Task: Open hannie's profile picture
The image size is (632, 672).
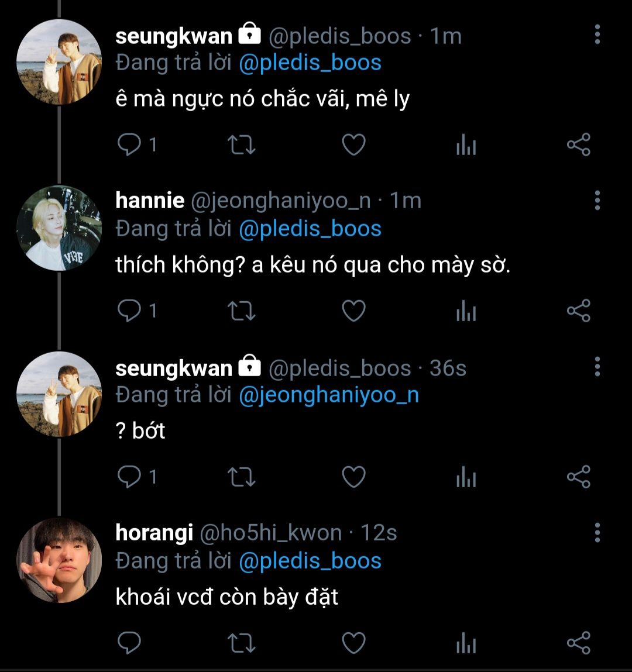Action: [59, 228]
